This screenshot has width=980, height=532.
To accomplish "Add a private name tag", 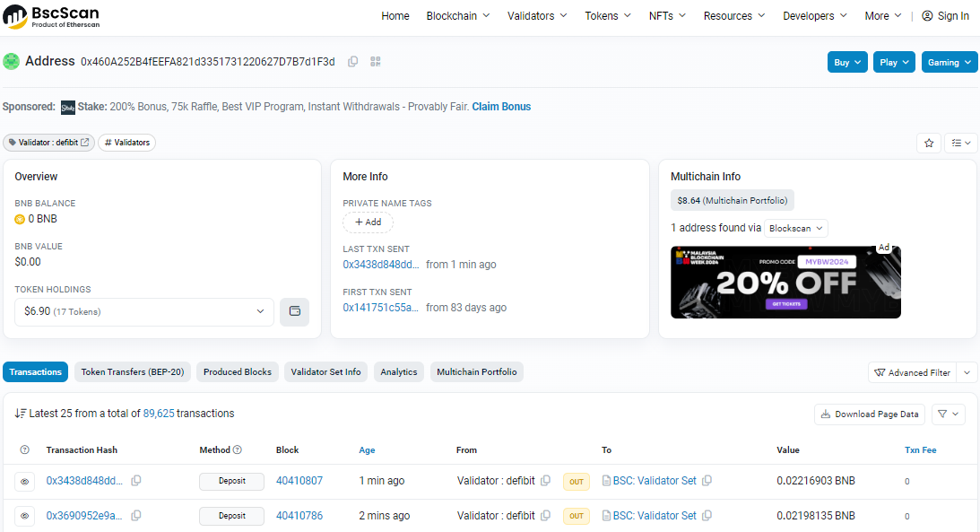I will (368, 222).
